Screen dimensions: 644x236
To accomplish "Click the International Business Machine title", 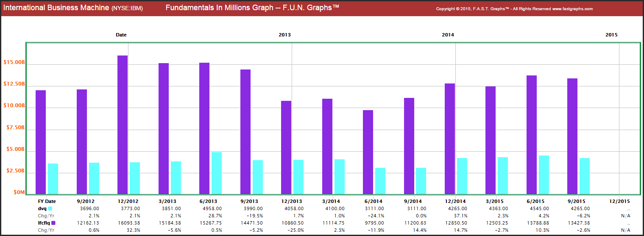I will coord(56,8).
